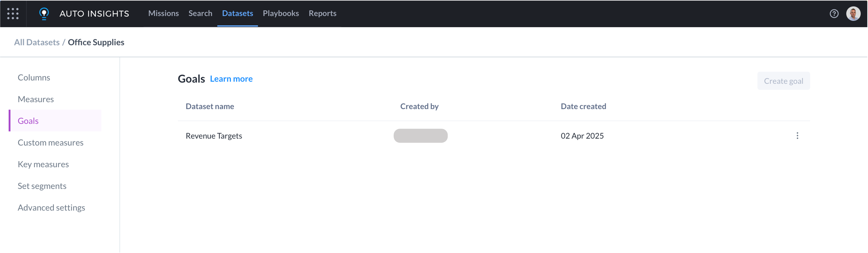This screenshot has width=868, height=253.
Task: Open Advanced settings in the sidebar
Action: pyautogui.click(x=51, y=207)
